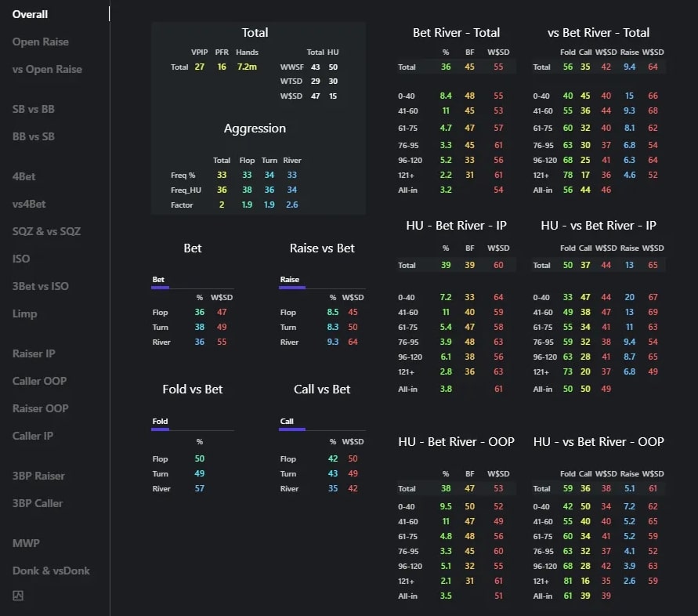Go to vs Open Raise stats
Screen dimensions: 698x616
pyautogui.click(x=47, y=69)
